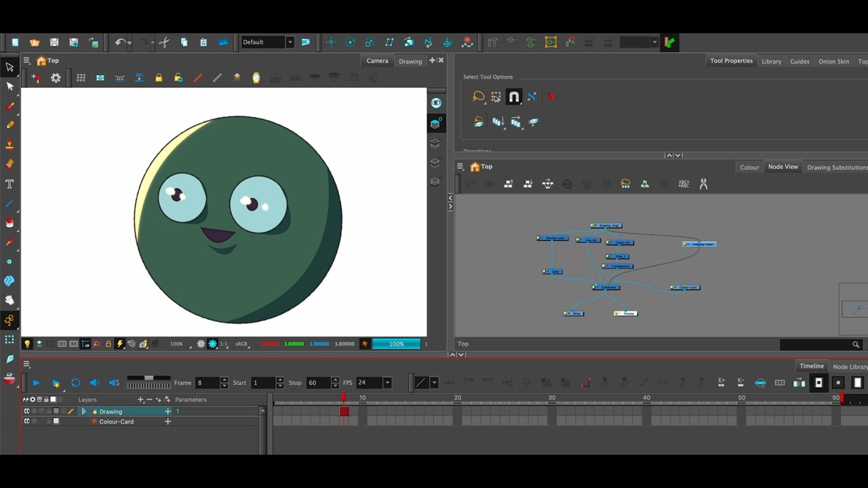Click Top home icon in Camera view

coord(41,61)
